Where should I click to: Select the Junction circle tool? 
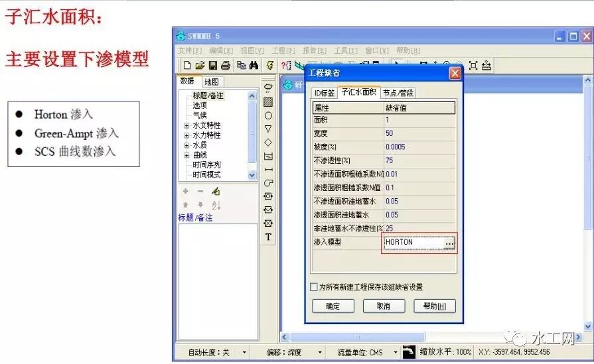coord(268,115)
